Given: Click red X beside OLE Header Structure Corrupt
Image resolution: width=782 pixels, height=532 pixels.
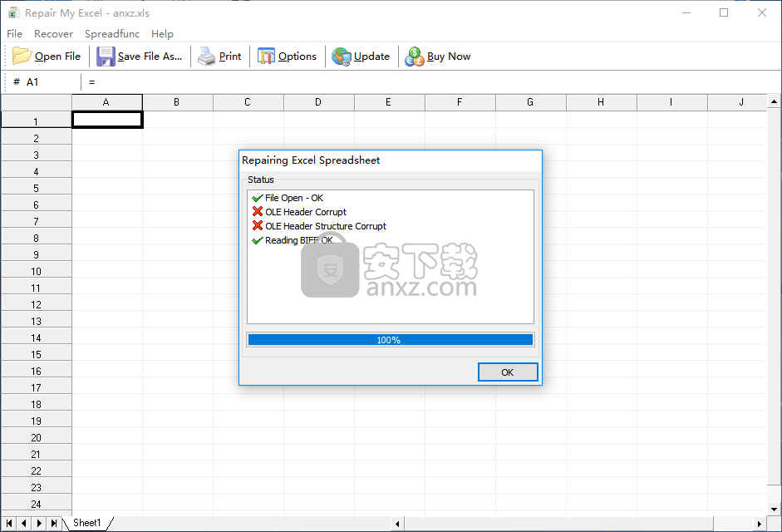Looking at the screenshot, I should coord(258,225).
